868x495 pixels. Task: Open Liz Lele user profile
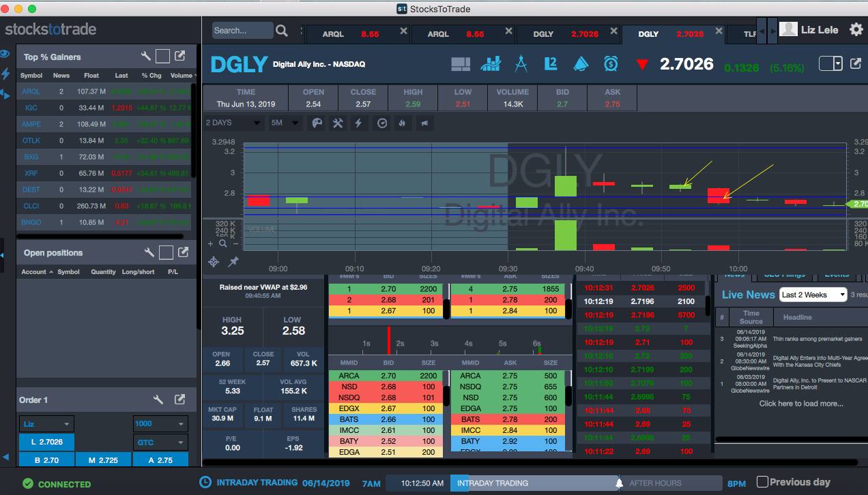coord(809,29)
